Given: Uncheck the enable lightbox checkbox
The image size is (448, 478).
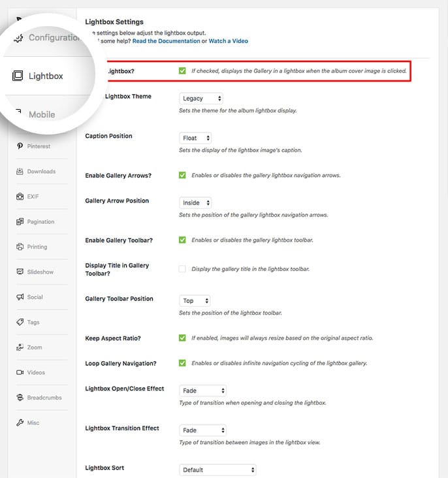Looking at the screenshot, I should coord(182,71).
